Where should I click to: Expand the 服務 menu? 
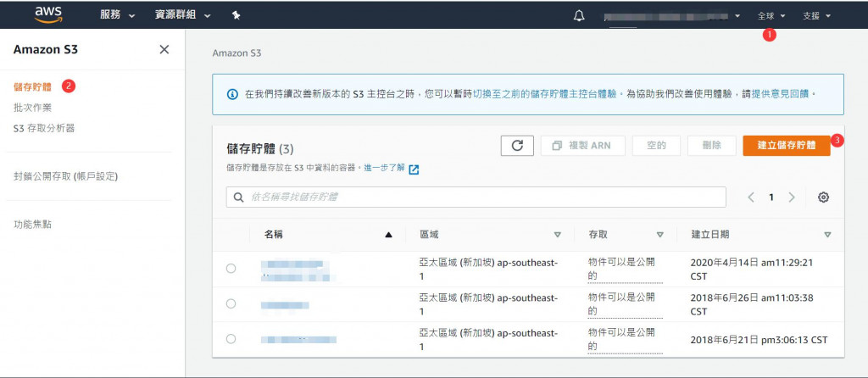tap(117, 15)
